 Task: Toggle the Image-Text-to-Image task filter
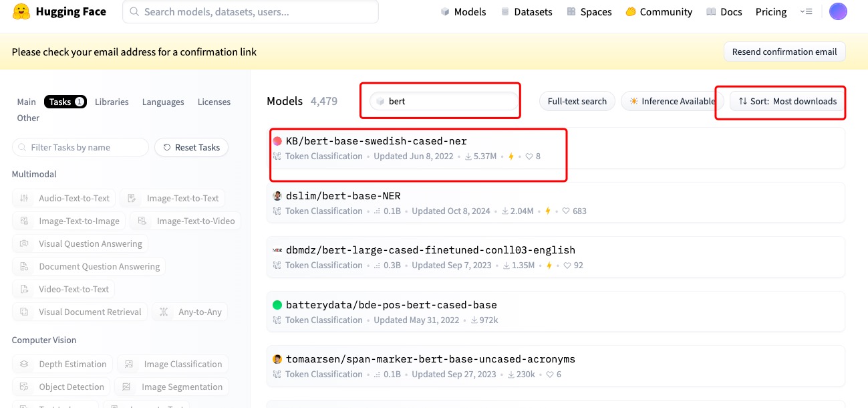(69, 221)
